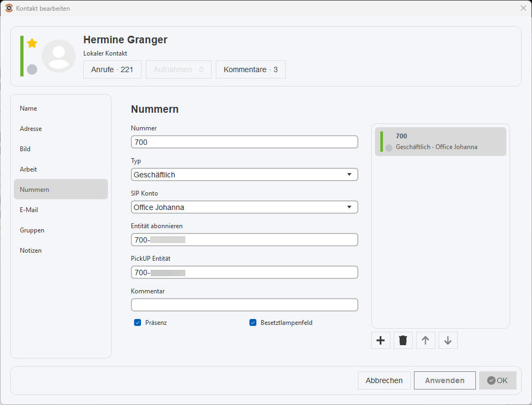This screenshot has width=532, height=405.
Task: Show the Notizen section
Action: click(61, 251)
